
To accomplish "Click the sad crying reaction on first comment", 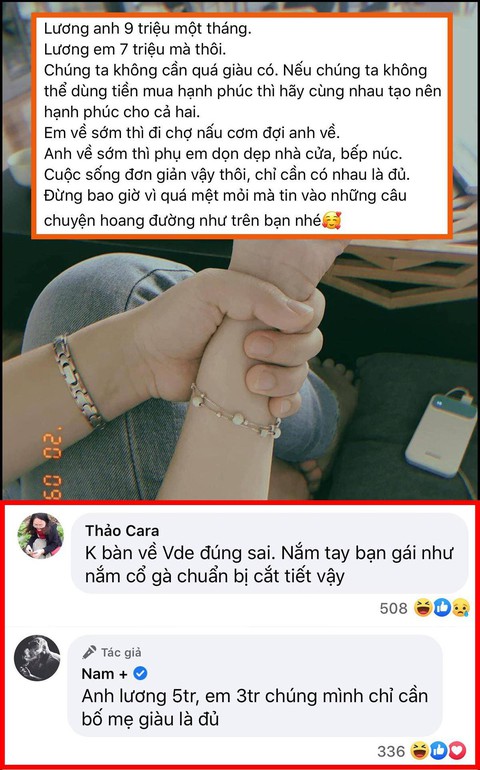I will point(460,608).
